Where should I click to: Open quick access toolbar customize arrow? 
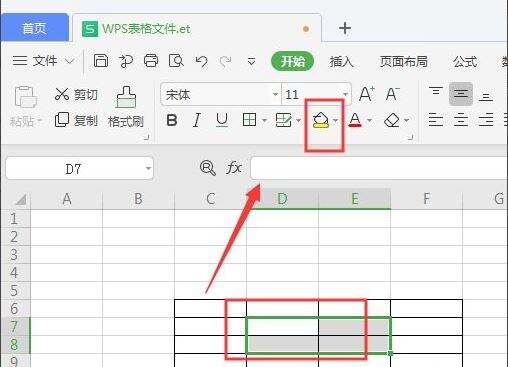tap(251, 61)
